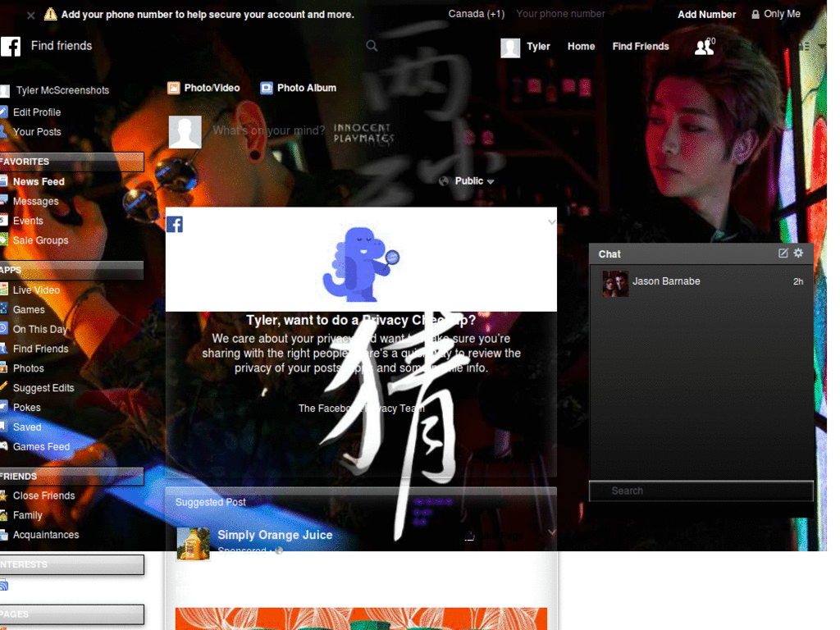Click the Facebook logo
This screenshot has height=630, width=840.
tap(11, 46)
